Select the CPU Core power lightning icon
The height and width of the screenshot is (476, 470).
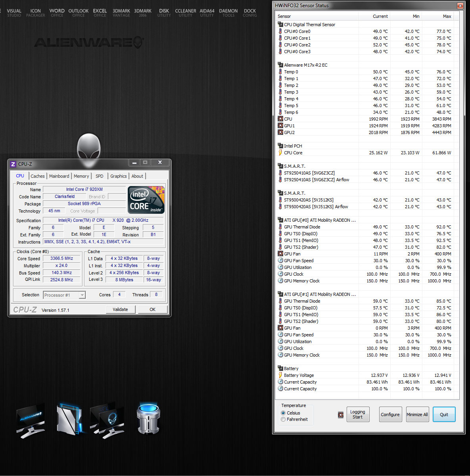click(x=280, y=153)
